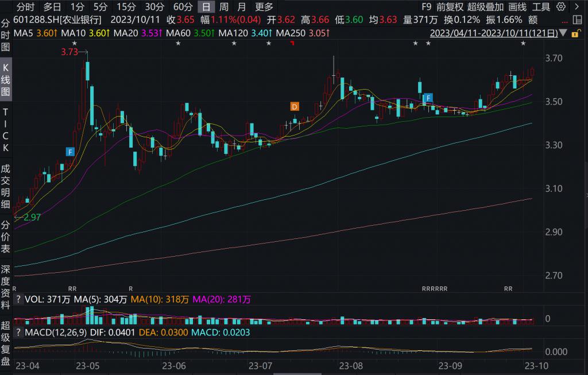Click the help icon beside VOL

[18, 299]
